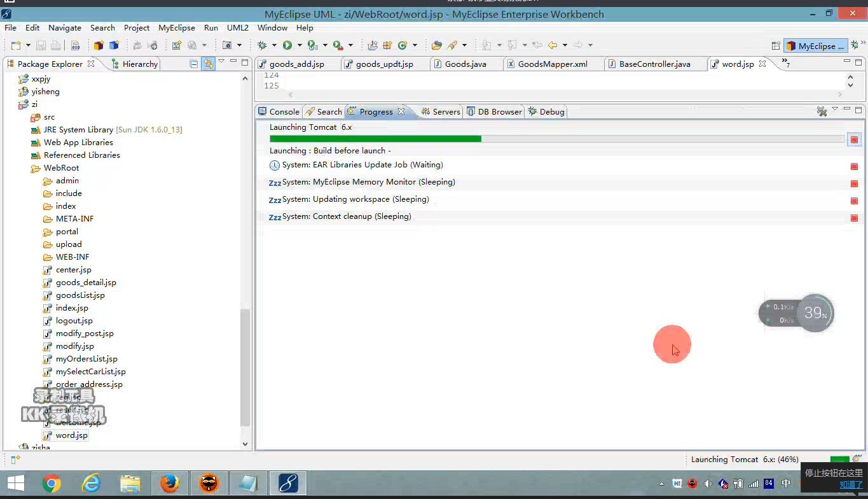This screenshot has width=868, height=499.
Task: Click the status bar green progress indicator
Action: point(839,460)
